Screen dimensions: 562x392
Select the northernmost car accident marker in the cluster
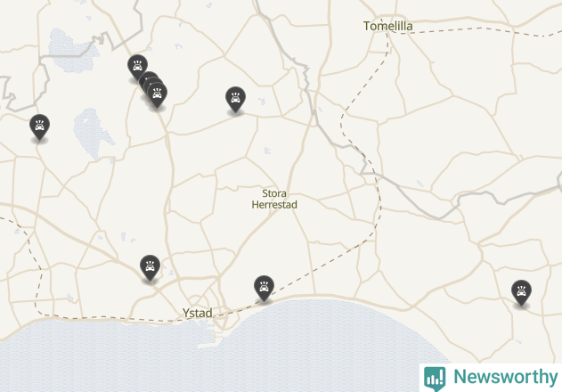pyautogui.click(x=137, y=67)
